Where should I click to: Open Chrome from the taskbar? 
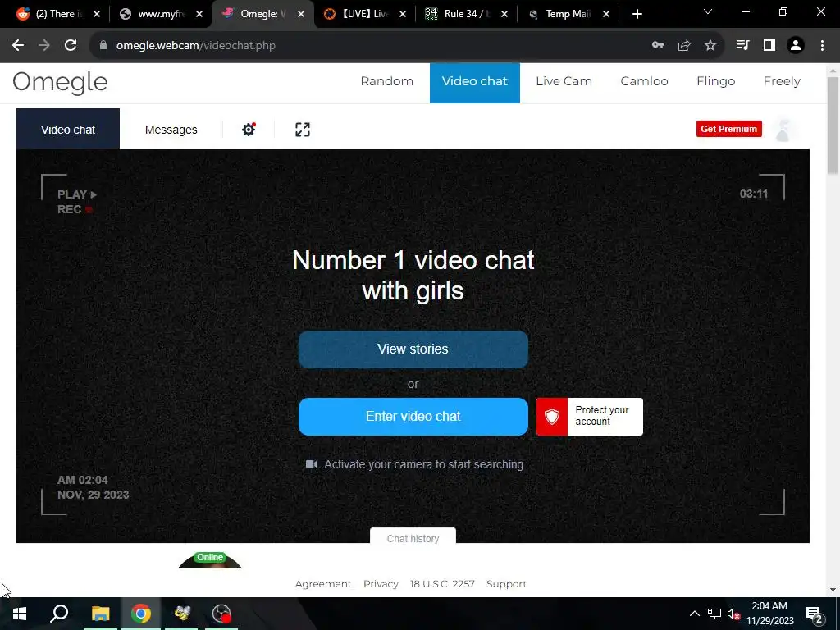tap(141, 614)
